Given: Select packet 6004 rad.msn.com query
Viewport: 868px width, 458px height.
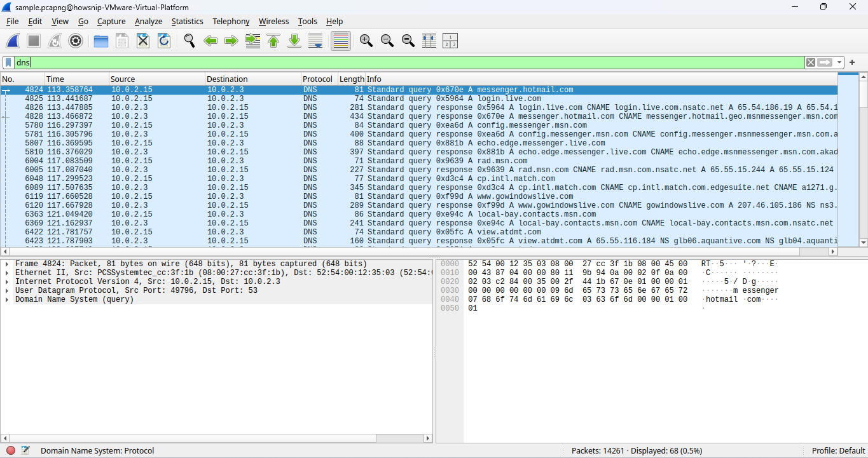Looking at the screenshot, I should point(419,161).
